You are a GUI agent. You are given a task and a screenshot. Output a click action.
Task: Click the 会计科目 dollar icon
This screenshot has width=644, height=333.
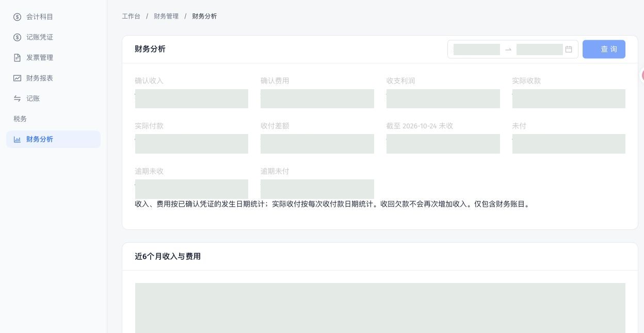tap(17, 17)
